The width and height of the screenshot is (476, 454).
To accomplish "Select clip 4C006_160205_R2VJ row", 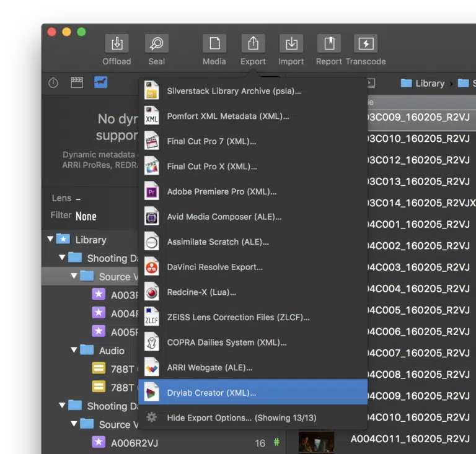I will 421,331.
